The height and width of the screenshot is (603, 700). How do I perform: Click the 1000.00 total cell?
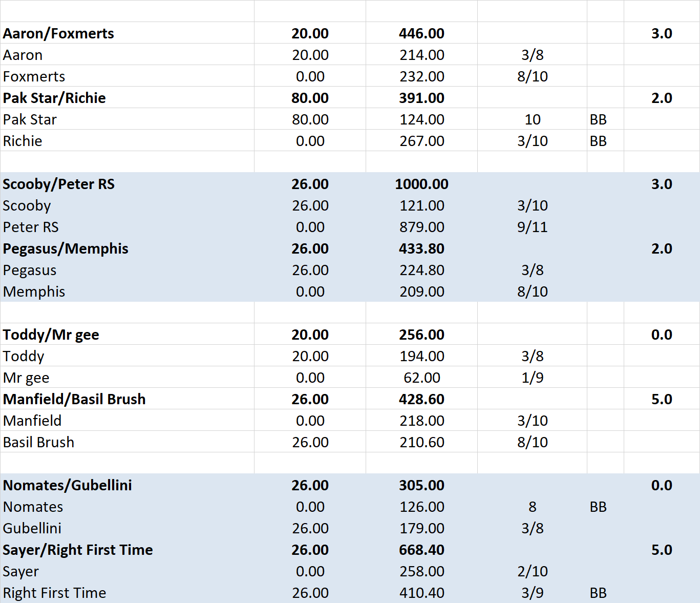pyautogui.click(x=421, y=184)
